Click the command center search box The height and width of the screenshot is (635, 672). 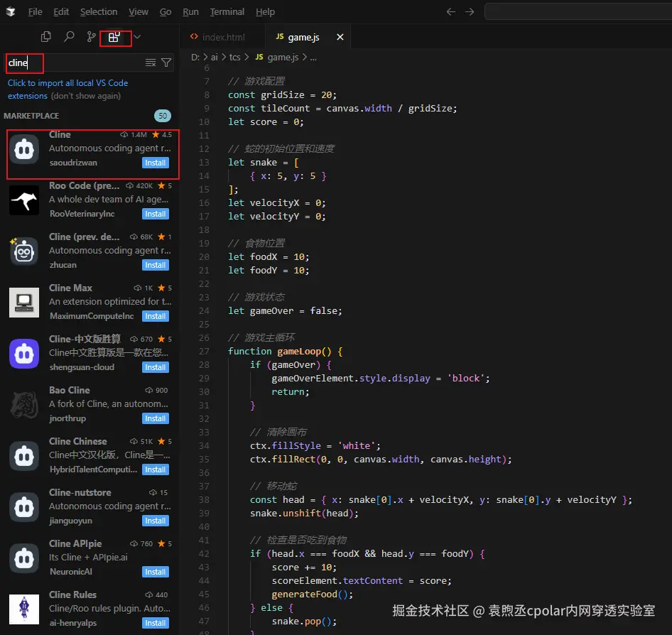[578, 11]
